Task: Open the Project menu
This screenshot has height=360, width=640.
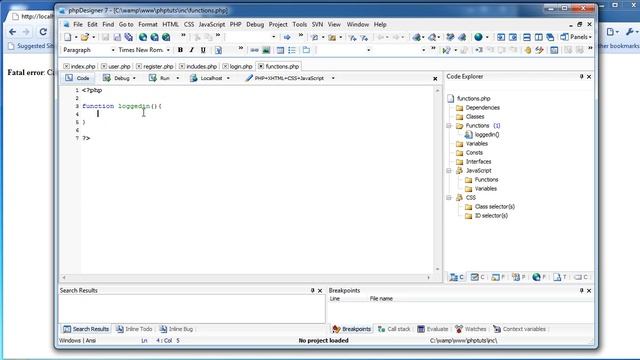Action: (278, 24)
